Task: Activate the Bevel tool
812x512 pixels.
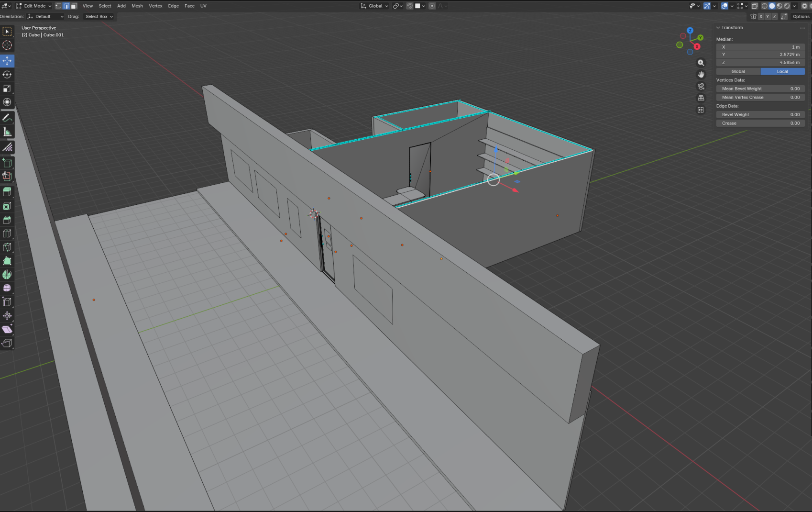Action: [7, 220]
